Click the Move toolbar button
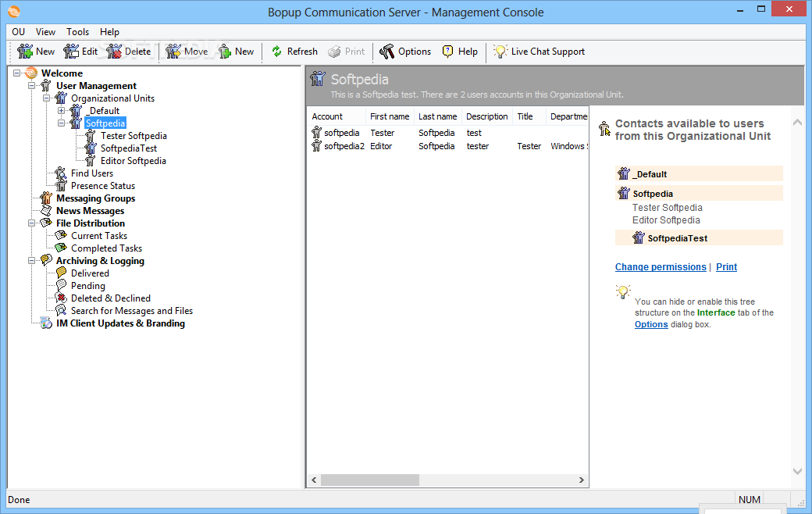This screenshot has height=514, width=812. click(187, 52)
